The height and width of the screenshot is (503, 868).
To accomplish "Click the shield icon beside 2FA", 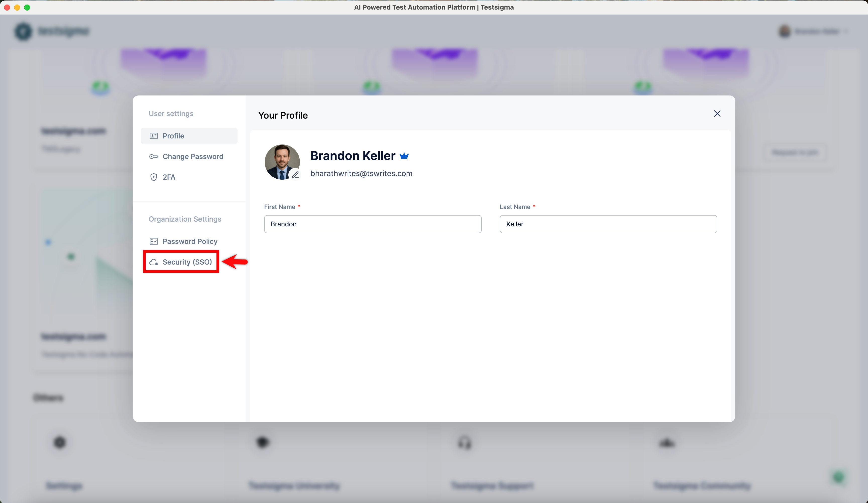I will pyautogui.click(x=154, y=177).
